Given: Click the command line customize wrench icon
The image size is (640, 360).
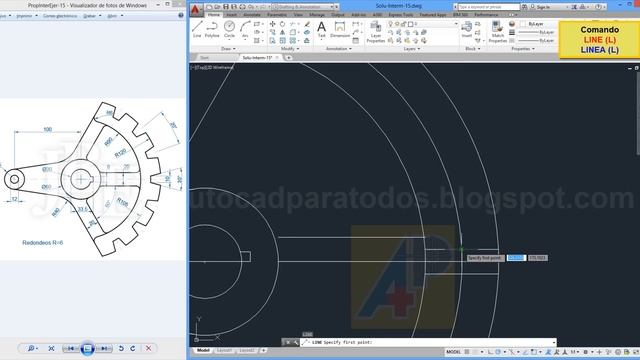Looking at the screenshot, I should [x=296, y=342].
